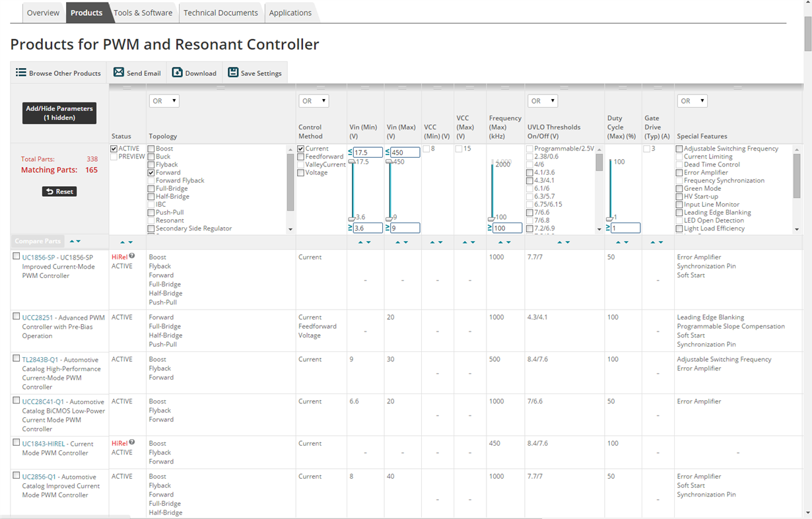Screen dimensions: 812x519
Task: Click Add/Hide Parameters button
Action: [x=59, y=113]
